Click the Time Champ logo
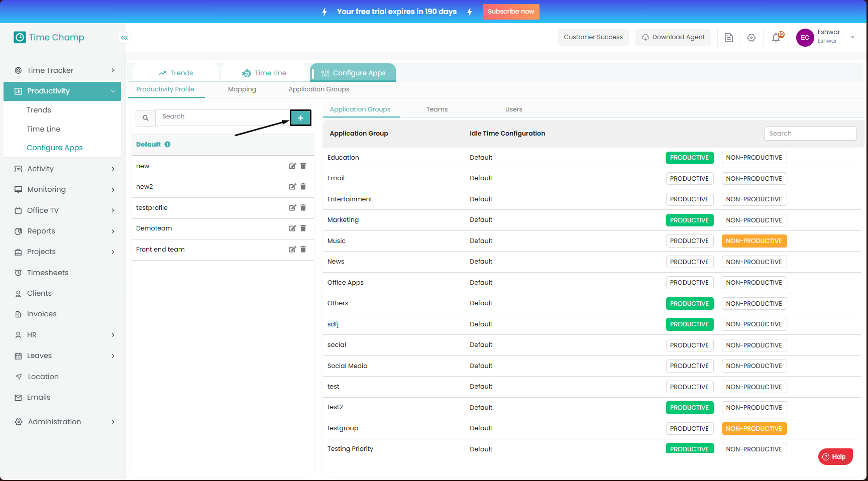 (x=49, y=37)
